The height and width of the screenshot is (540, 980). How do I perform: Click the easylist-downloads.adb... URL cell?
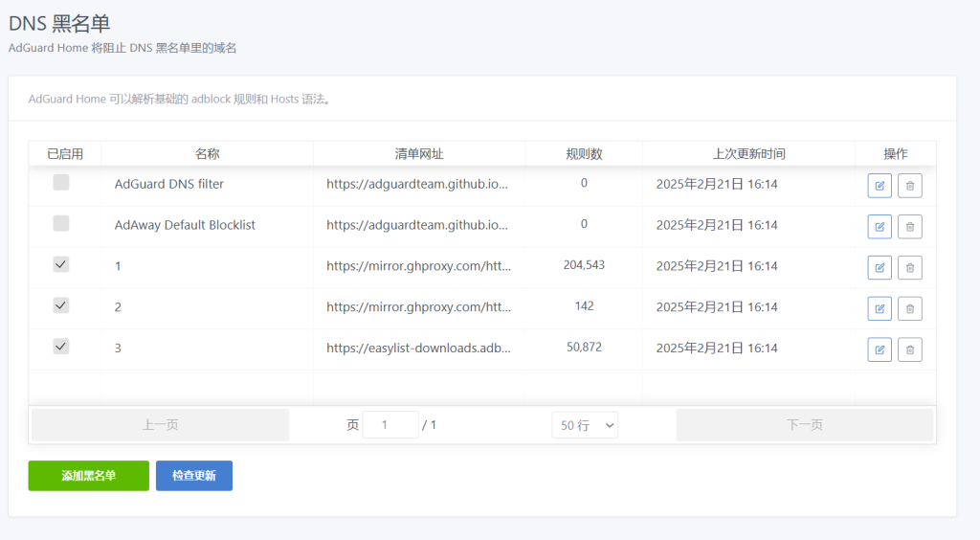[x=419, y=349]
